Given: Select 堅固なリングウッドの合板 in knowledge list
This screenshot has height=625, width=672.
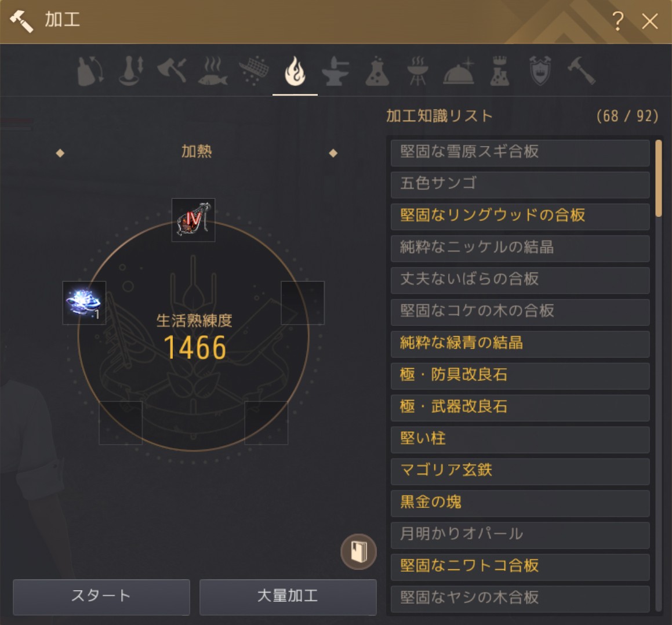Looking at the screenshot, I should tap(520, 216).
